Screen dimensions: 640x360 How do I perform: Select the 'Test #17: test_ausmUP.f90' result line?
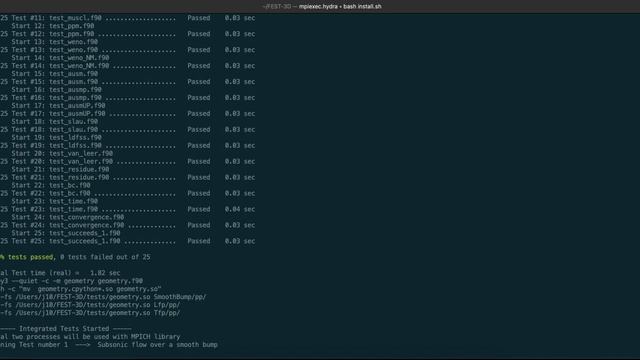[x=128, y=113]
